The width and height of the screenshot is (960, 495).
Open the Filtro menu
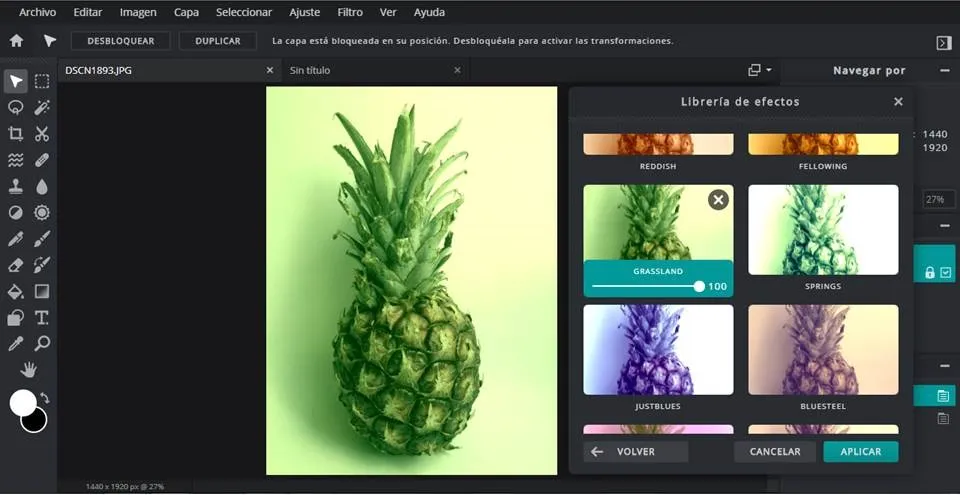tap(350, 12)
